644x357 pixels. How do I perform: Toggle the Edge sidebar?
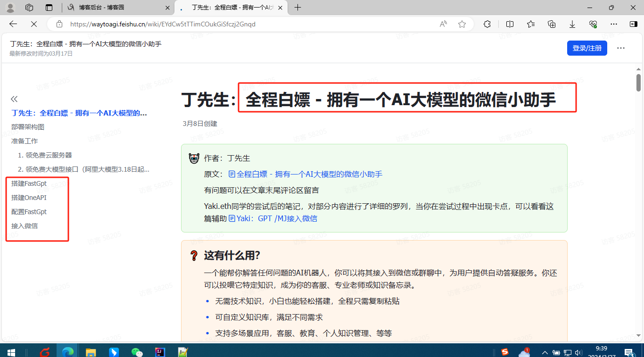(633, 24)
